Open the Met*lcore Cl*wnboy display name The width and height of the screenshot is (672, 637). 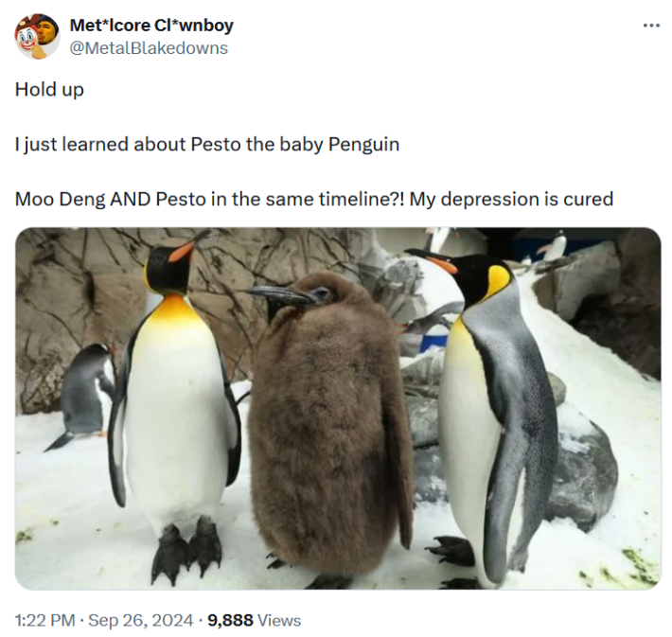pos(151,26)
